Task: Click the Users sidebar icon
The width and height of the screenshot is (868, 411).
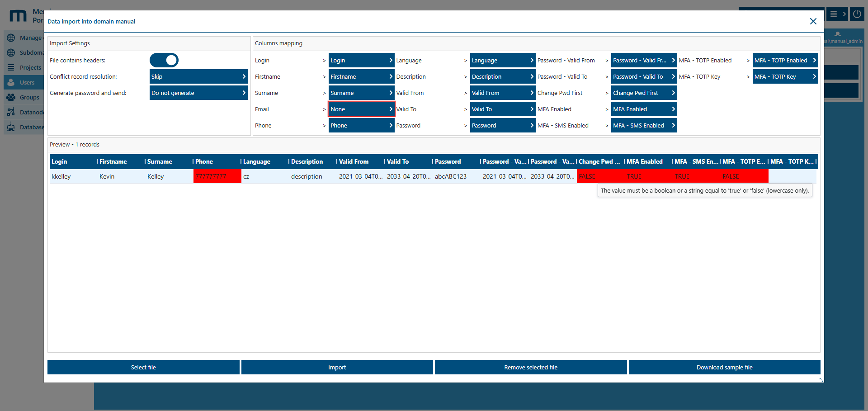Action: pos(11,82)
